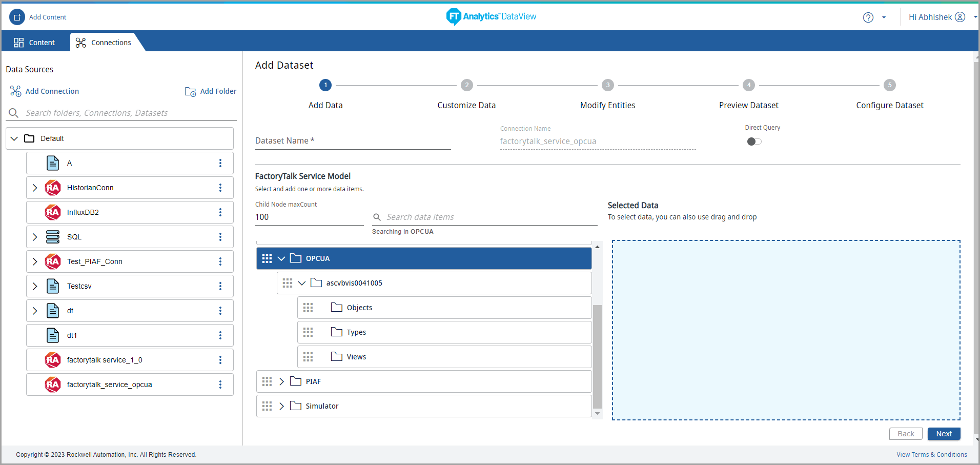This screenshot has width=980, height=465.
Task: Click the Add Folder link
Action: [x=218, y=91]
